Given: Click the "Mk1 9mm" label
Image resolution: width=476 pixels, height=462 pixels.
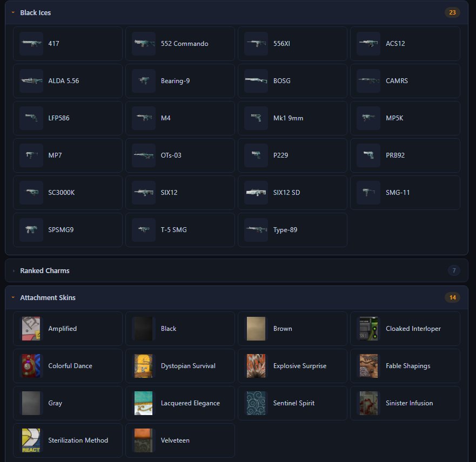Looking at the screenshot, I should [x=288, y=118].
